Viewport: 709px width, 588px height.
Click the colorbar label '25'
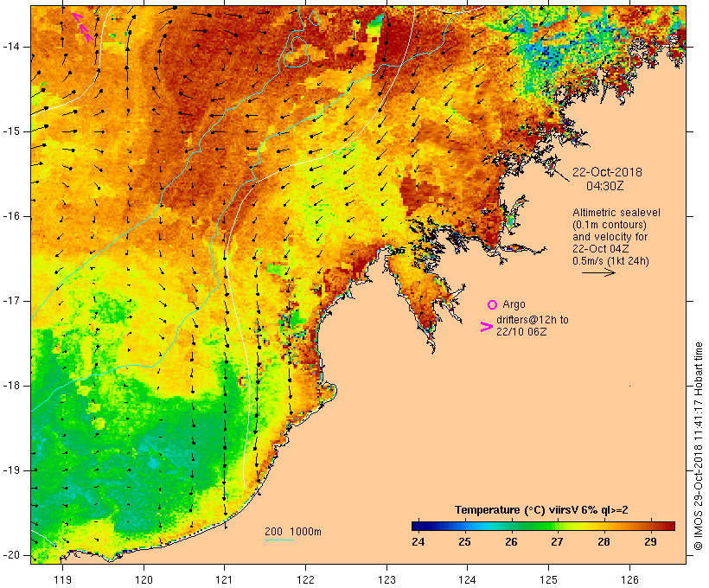pos(465,541)
